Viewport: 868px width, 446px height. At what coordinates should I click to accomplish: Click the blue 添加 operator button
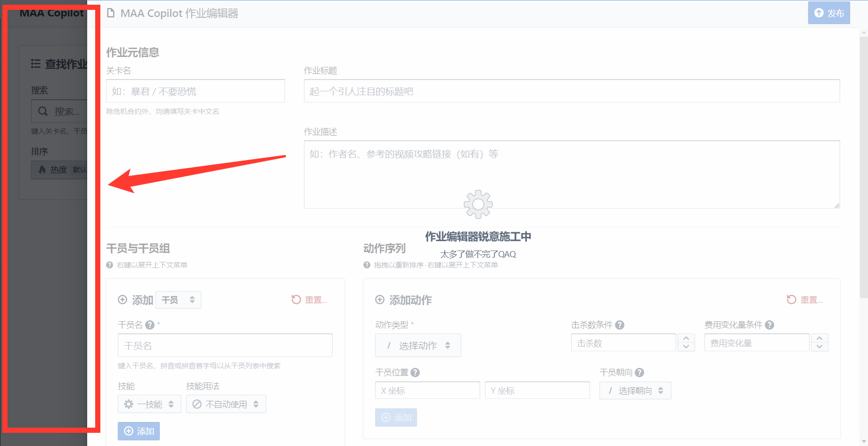[x=139, y=431]
